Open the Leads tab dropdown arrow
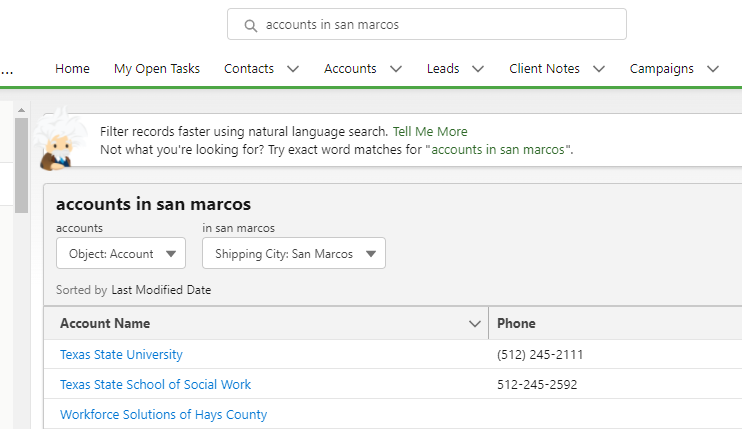Screen dimensions: 742x429 coord(478,69)
